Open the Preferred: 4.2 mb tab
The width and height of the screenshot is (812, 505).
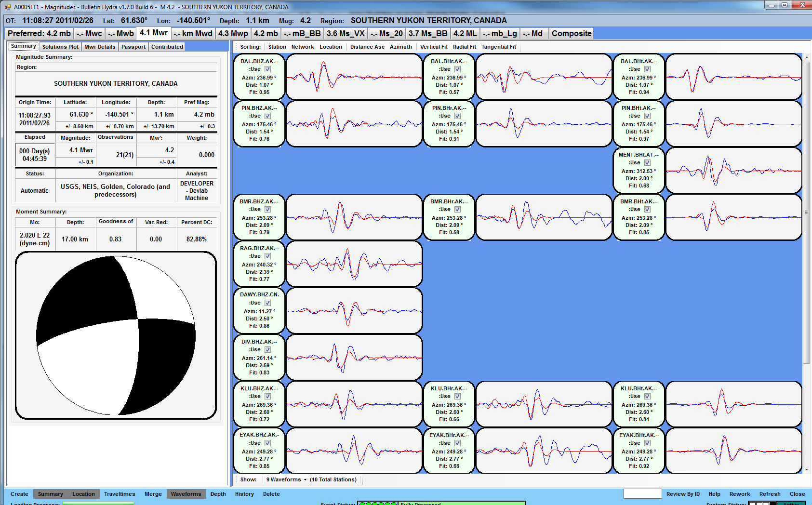click(40, 33)
